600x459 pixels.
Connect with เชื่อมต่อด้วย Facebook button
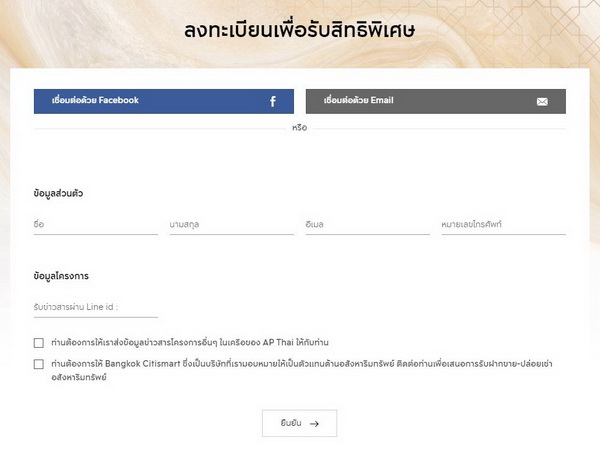[x=163, y=101]
